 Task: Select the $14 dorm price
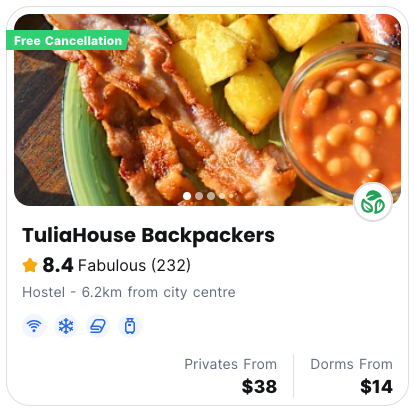[376, 387]
